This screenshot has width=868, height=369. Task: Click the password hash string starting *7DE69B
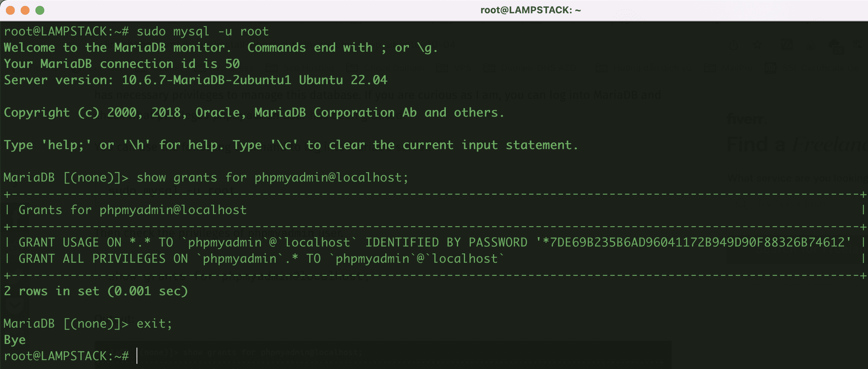[x=693, y=243]
